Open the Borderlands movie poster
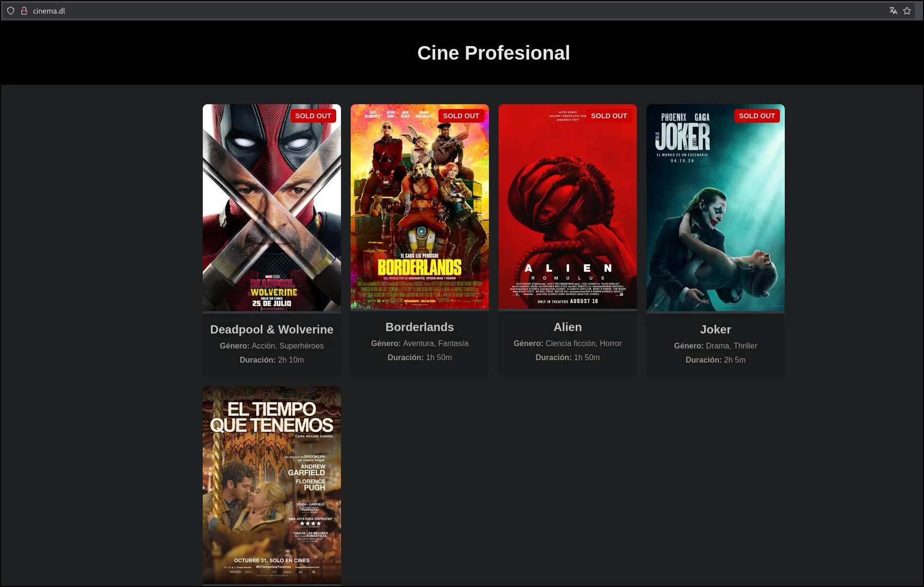 click(x=420, y=206)
